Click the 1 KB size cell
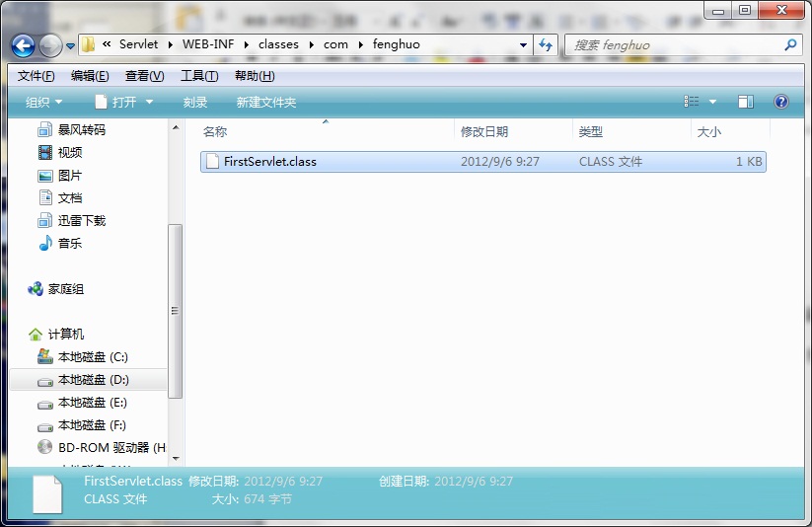812x527 pixels. [749, 162]
